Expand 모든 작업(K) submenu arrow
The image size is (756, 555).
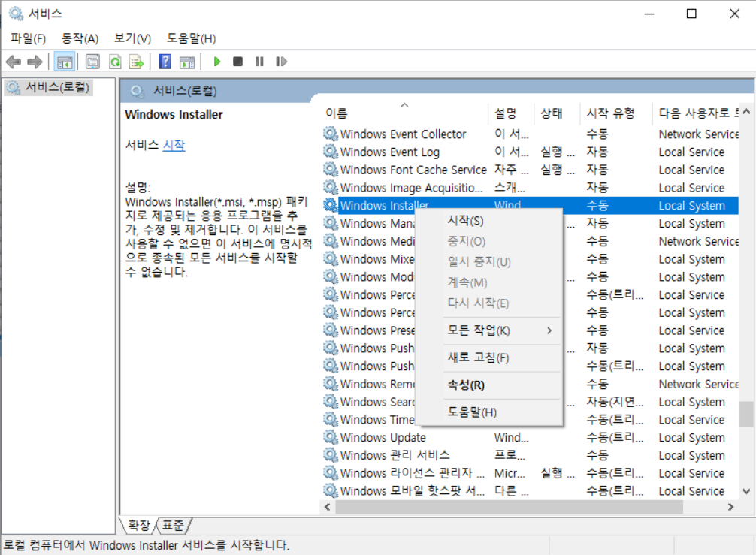click(549, 330)
